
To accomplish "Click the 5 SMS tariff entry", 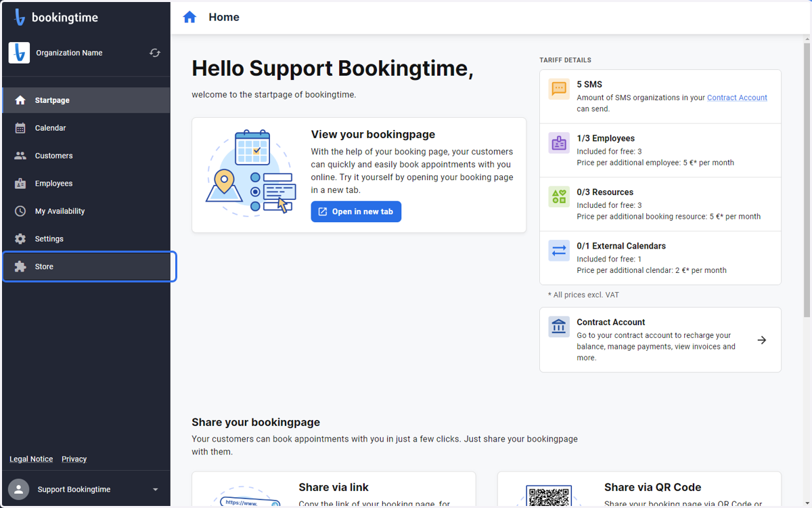I will coord(660,96).
